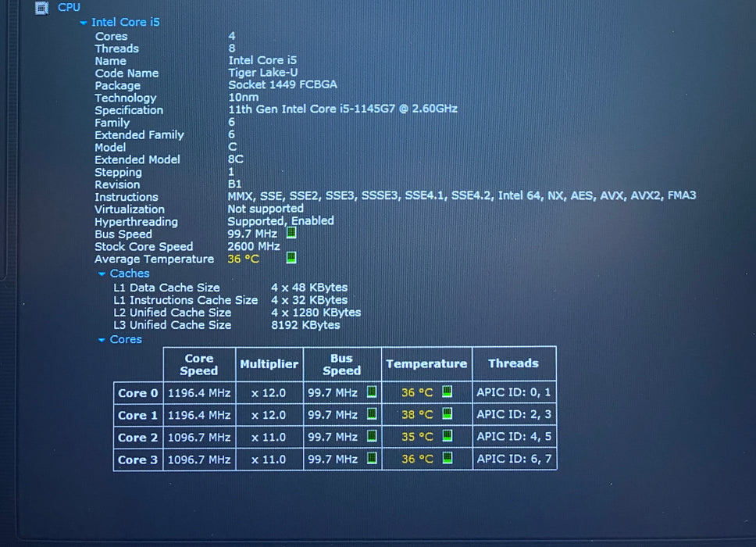This screenshot has height=547, width=756.
Task: Click the CPU chip icon at top
Action: (42, 8)
